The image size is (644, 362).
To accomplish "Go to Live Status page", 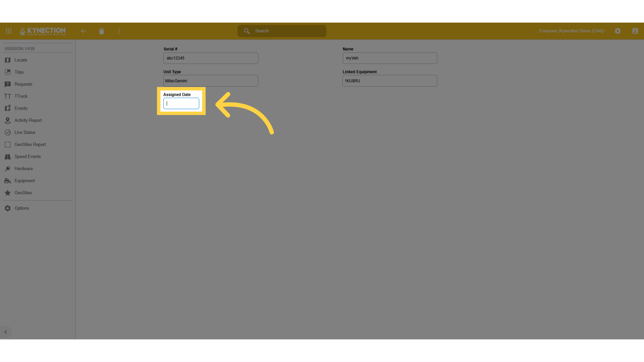I will [25, 132].
